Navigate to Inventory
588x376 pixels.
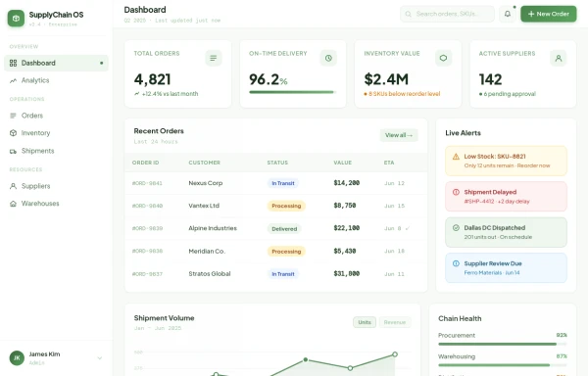pyautogui.click(x=56, y=133)
